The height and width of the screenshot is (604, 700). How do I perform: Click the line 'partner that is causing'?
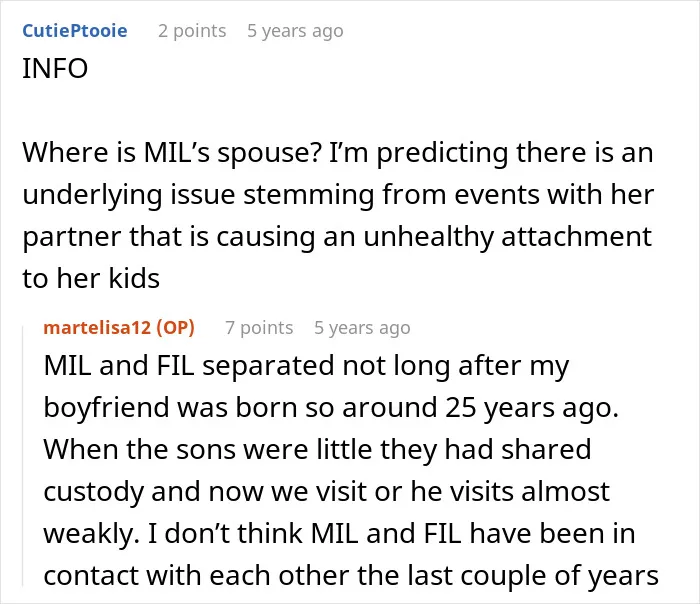tap(337, 237)
